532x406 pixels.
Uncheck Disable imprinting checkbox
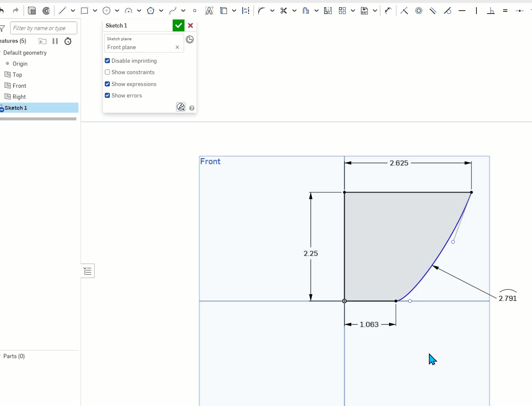107,61
